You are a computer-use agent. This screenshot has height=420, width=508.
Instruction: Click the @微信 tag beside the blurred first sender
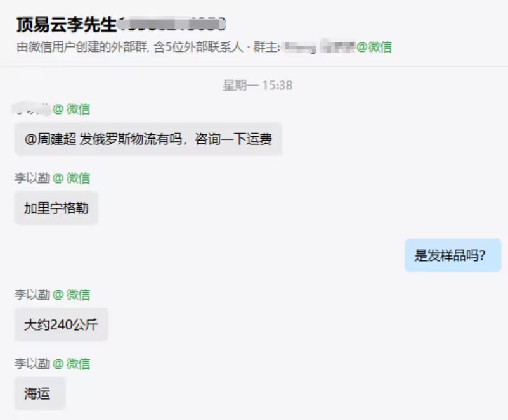coord(71,110)
